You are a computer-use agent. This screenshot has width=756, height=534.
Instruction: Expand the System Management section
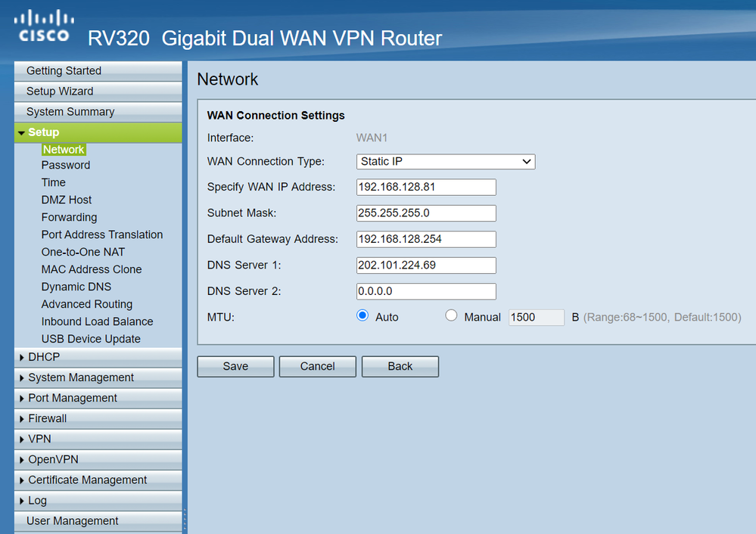click(x=98, y=378)
